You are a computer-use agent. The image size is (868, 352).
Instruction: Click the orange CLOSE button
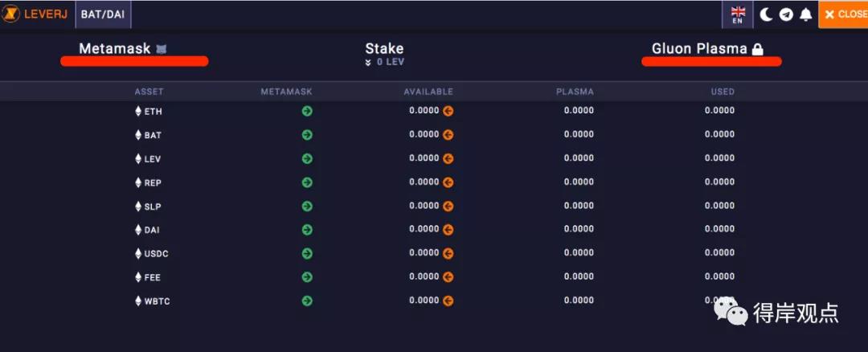coord(843,14)
